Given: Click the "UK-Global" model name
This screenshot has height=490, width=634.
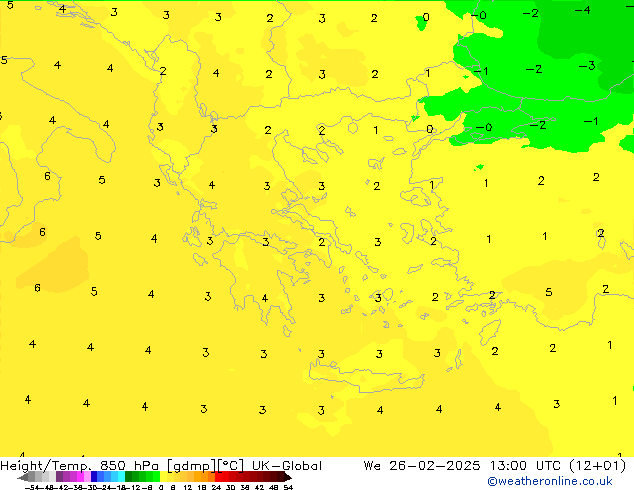Looking at the screenshot, I should (287, 466).
